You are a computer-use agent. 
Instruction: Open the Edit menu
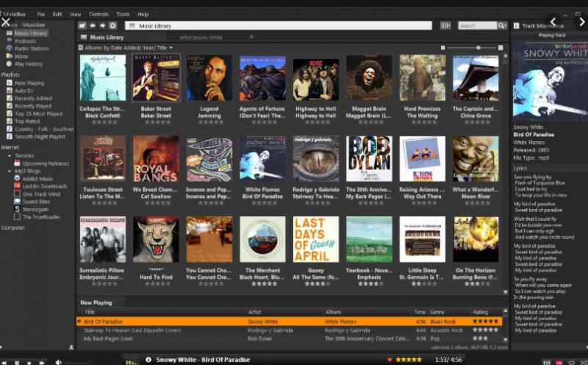(x=57, y=14)
